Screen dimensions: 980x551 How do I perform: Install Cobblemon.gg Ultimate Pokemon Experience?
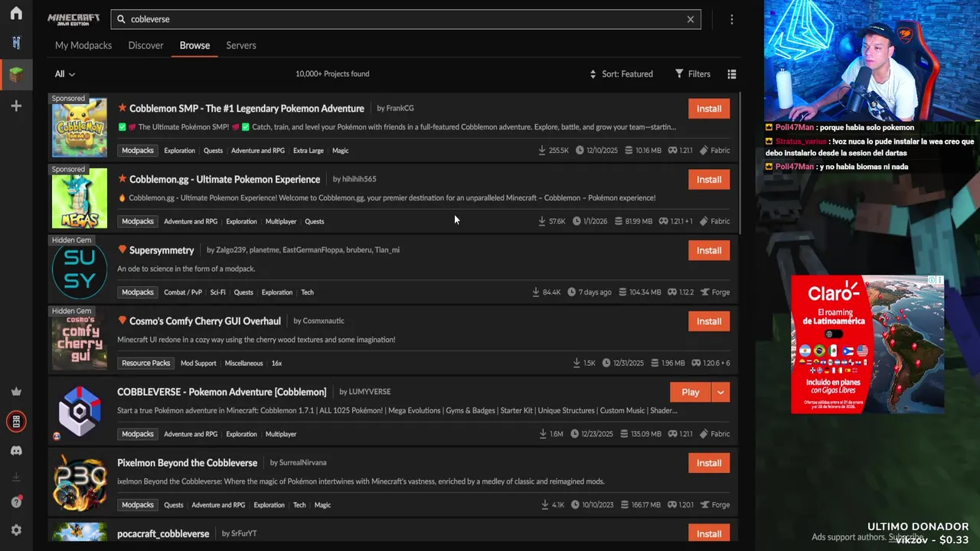click(x=709, y=179)
